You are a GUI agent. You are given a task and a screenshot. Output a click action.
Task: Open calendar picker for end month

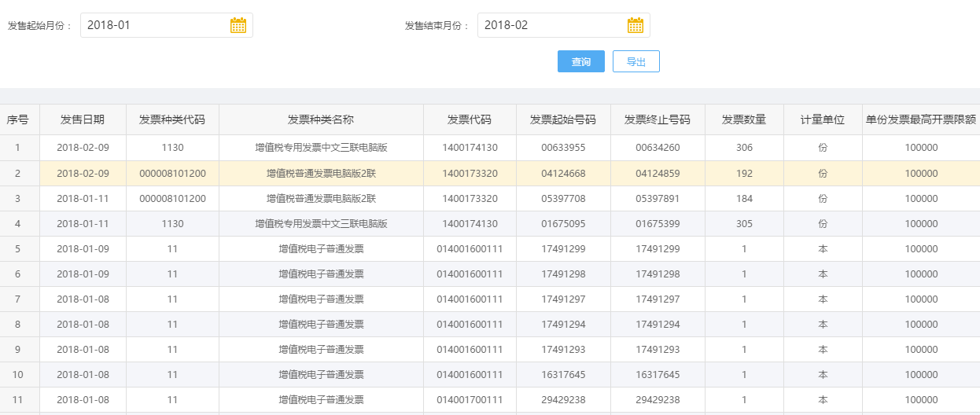636,25
